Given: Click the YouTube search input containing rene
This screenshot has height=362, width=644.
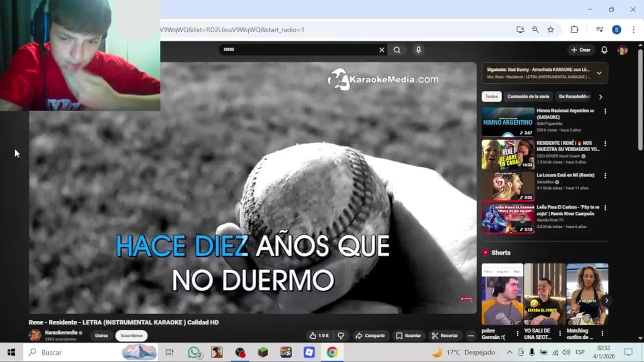Looking at the screenshot, I should [299, 49].
